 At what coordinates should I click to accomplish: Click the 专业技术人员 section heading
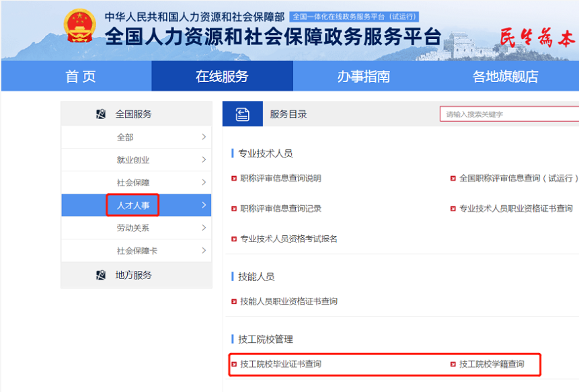pyautogui.click(x=266, y=153)
